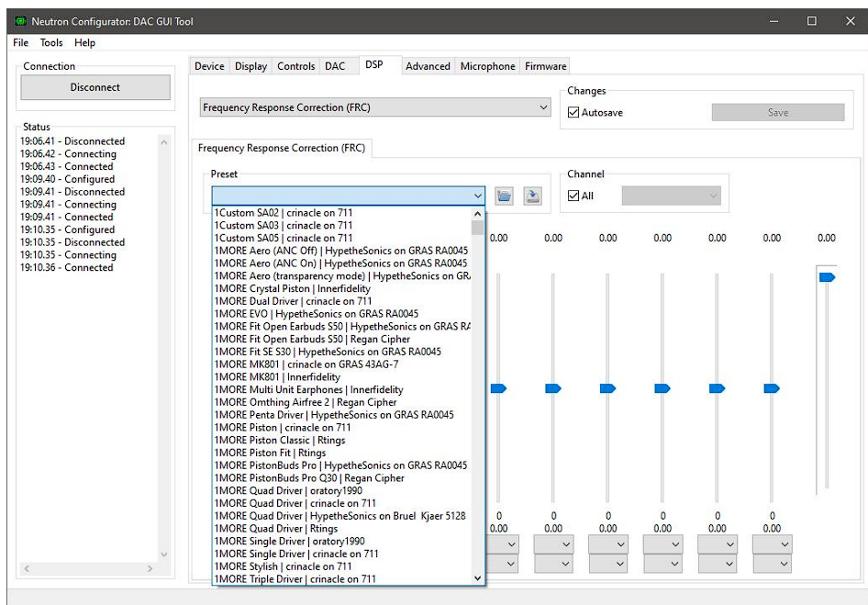The width and height of the screenshot is (868, 605).
Task: Click the Neutron Configurator title bar icon
Action: pos(20,21)
